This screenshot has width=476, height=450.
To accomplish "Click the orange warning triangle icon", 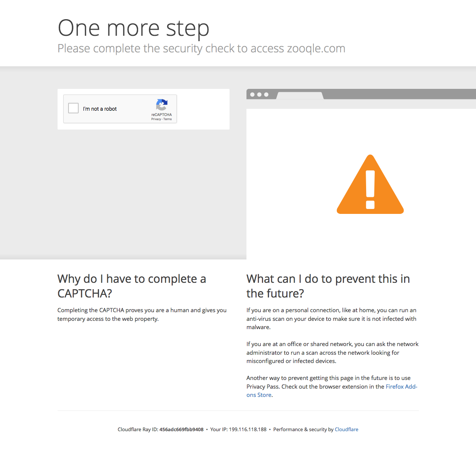I will [370, 196].
